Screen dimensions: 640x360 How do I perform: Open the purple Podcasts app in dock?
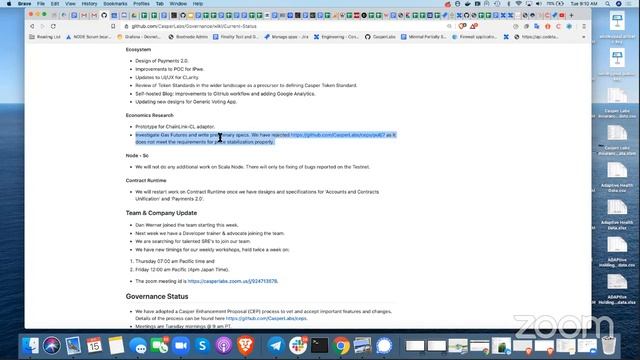(224, 346)
